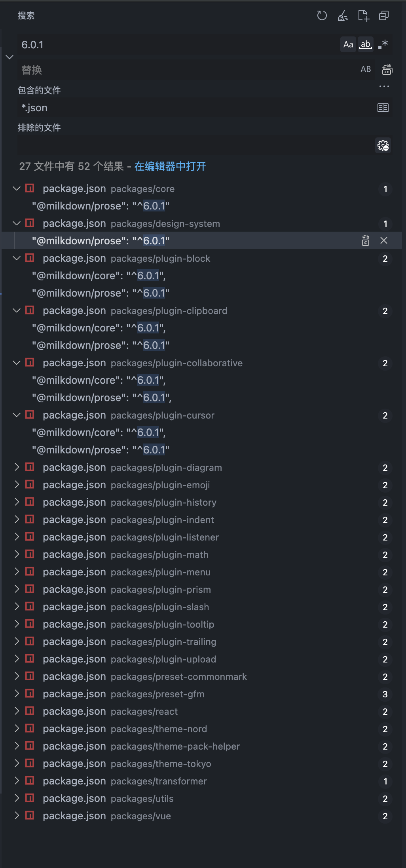Collapse packages/design-system package.json results
Image resolution: width=406 pixels, height=868 pixels.
click(17, 223)
